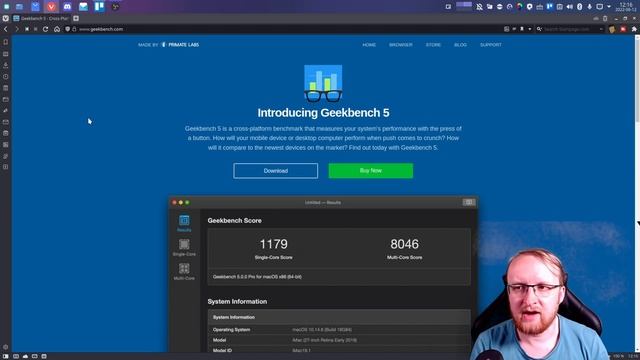Open the browser extensions puzzle icon
640x360 pixels.
click(634, 29)
